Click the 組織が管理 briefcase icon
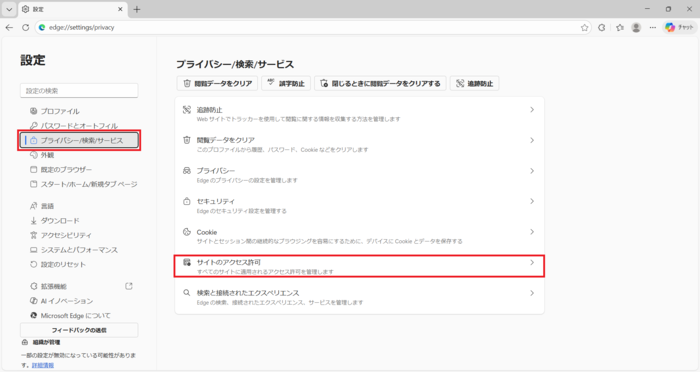 25,342
